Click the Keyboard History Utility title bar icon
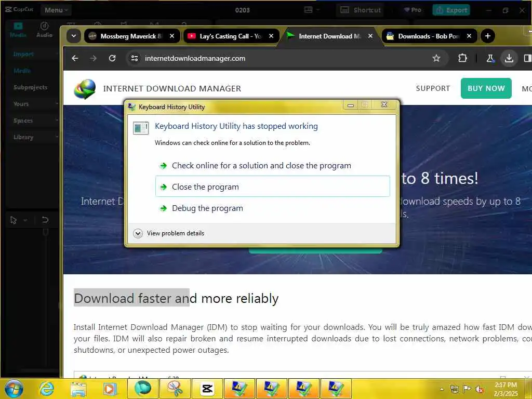The height and width of the screenshot is (399, 532). click(131, 107)
